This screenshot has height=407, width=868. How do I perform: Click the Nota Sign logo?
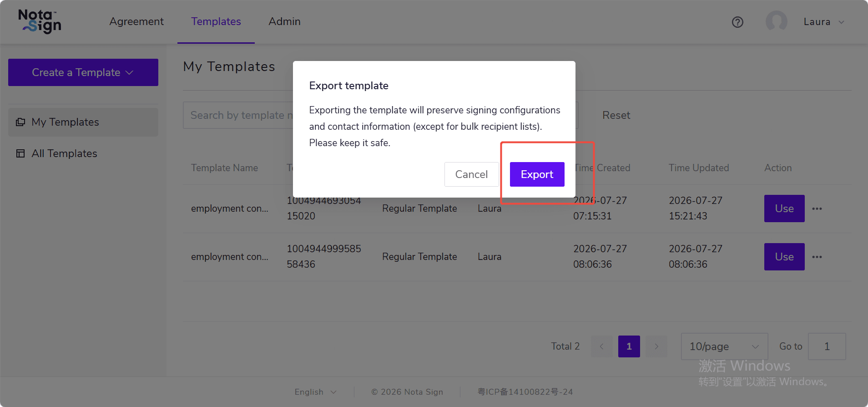(40, 21)
